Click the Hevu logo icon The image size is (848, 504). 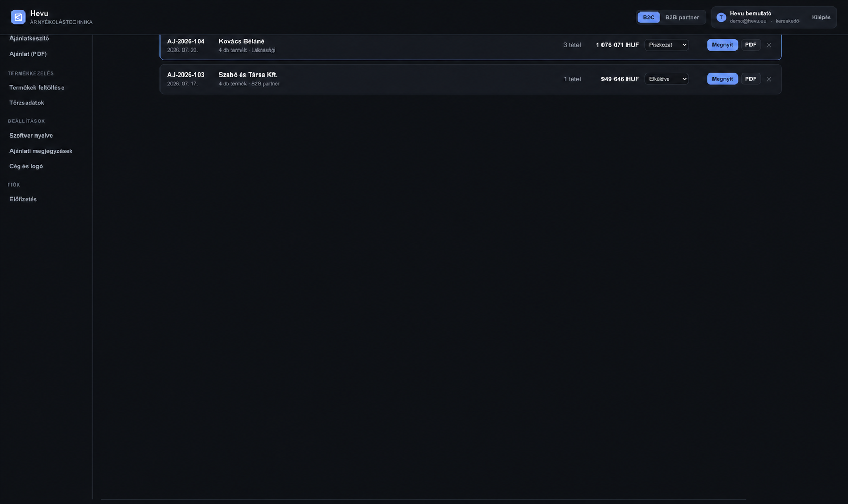click(18, 17)
